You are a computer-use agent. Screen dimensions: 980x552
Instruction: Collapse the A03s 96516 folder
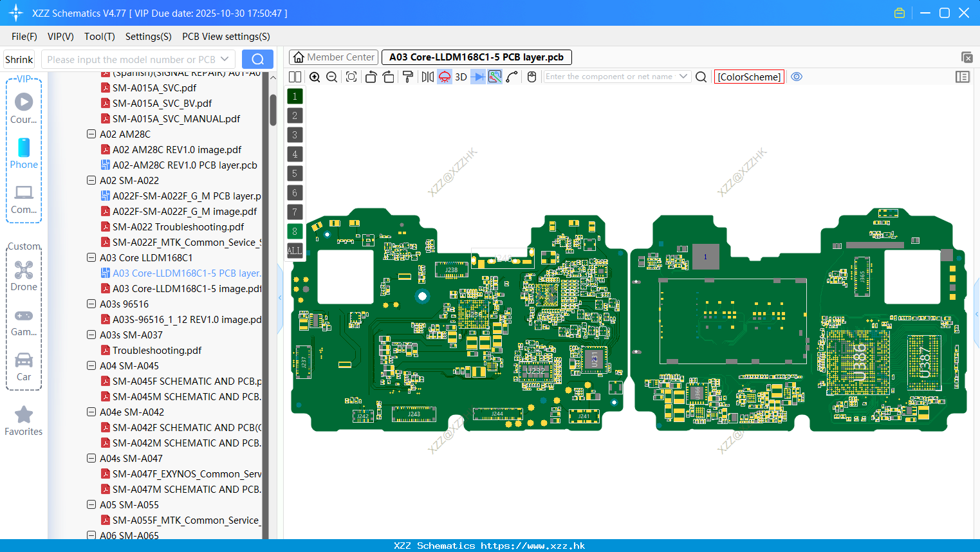[91, 304]
